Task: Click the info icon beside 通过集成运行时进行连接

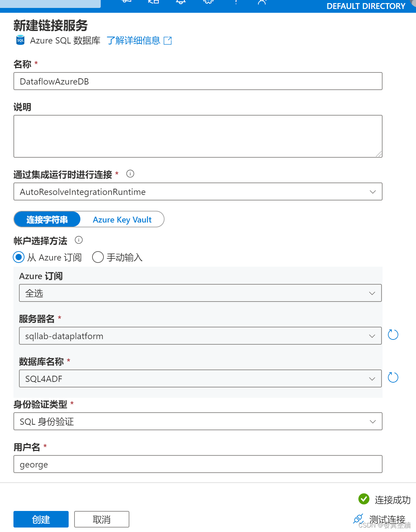Action: tap(130, 174)
